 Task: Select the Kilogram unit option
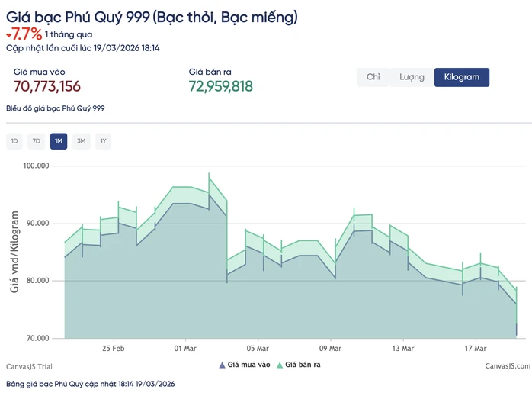coord(461,77)
